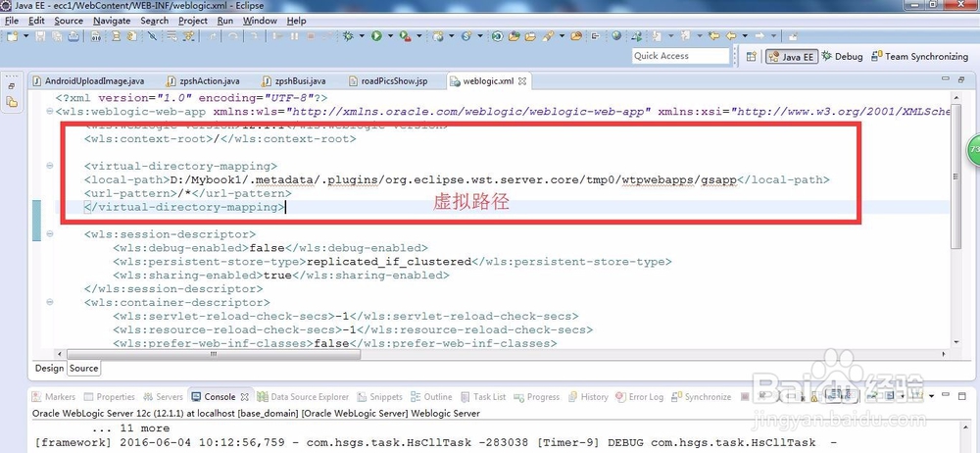The height and width of the screenshot is (453, 980).
Task: Open the Back history dropdown arrow
Action: (745, 35)
